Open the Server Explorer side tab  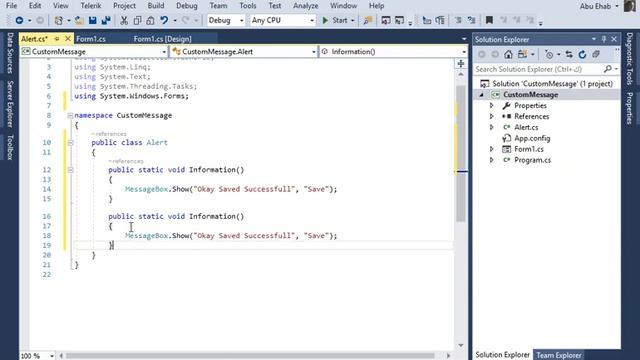click(10, 104)
